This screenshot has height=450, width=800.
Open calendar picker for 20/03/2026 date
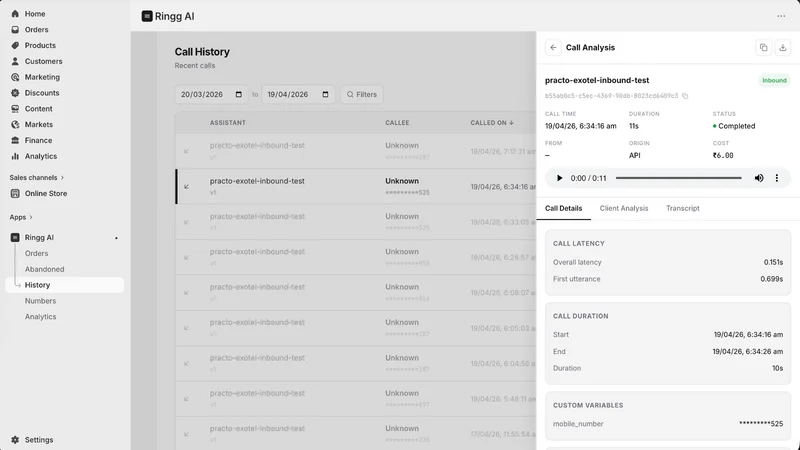click(238, 94)
